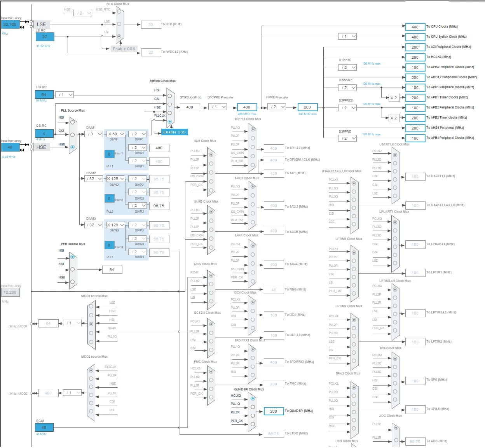
Task: Edit the SYSCLK (MHz) 400 field
Action: click(190, 107)
